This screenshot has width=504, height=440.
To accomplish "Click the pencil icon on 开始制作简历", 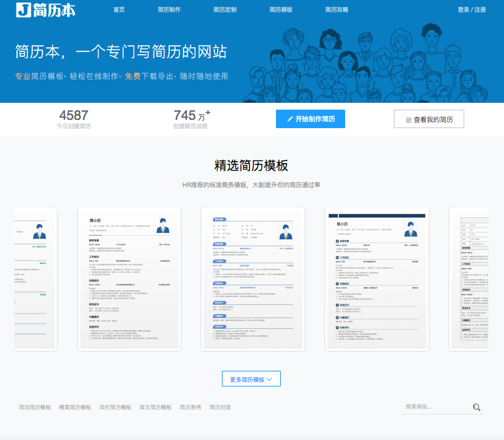I will [290, 119].
